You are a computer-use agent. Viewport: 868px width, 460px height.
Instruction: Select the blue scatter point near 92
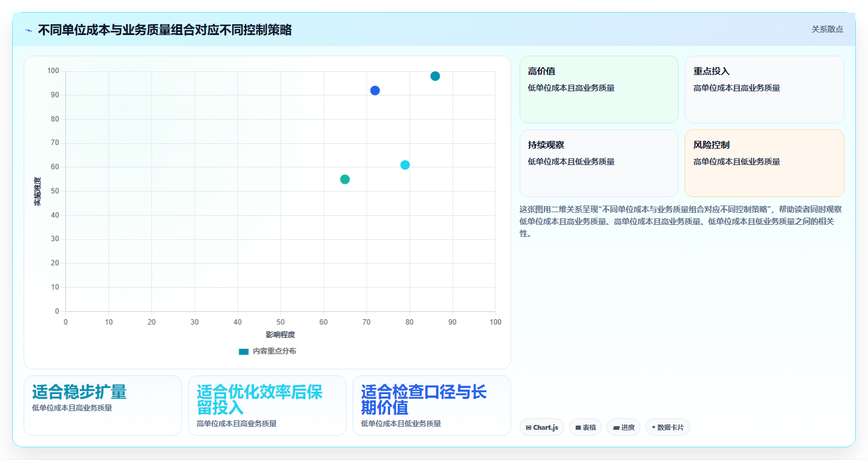tap(375, 91)
